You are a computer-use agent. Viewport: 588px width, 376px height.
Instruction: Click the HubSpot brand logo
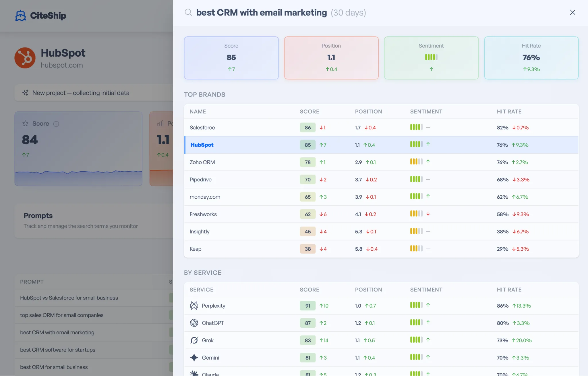25,58
